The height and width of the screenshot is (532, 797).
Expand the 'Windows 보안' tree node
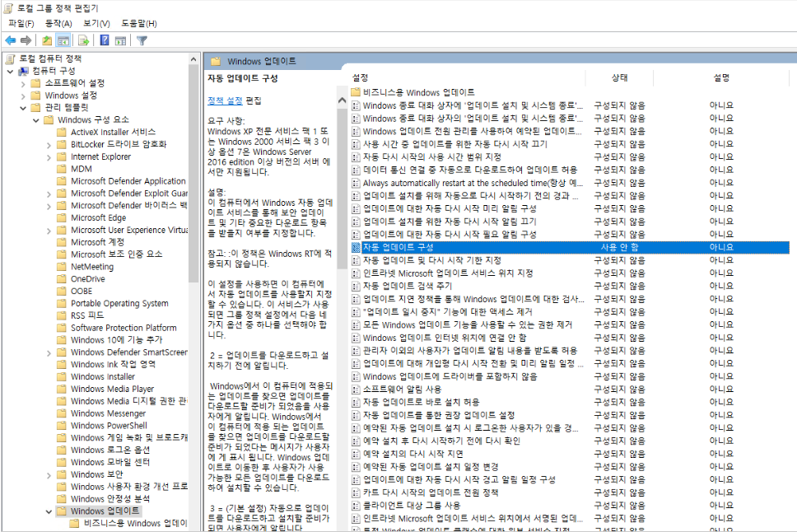point(49,474)
